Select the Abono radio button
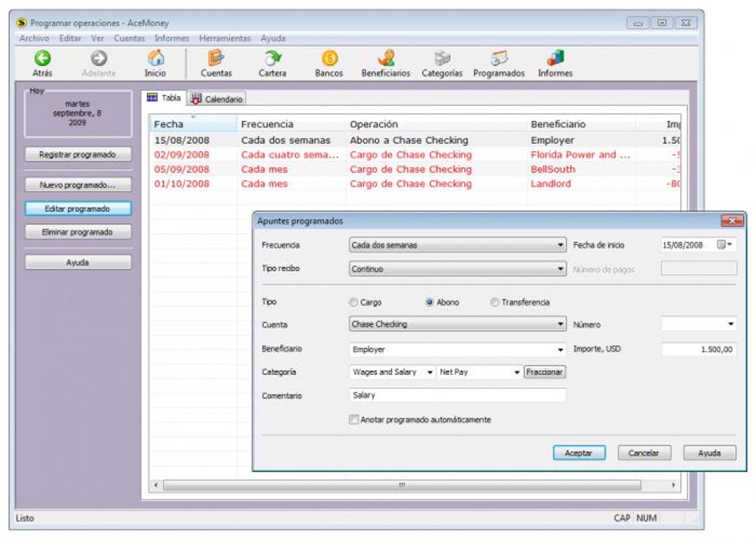756x540 pixels. pyautogui.click(x=429, y=302)
